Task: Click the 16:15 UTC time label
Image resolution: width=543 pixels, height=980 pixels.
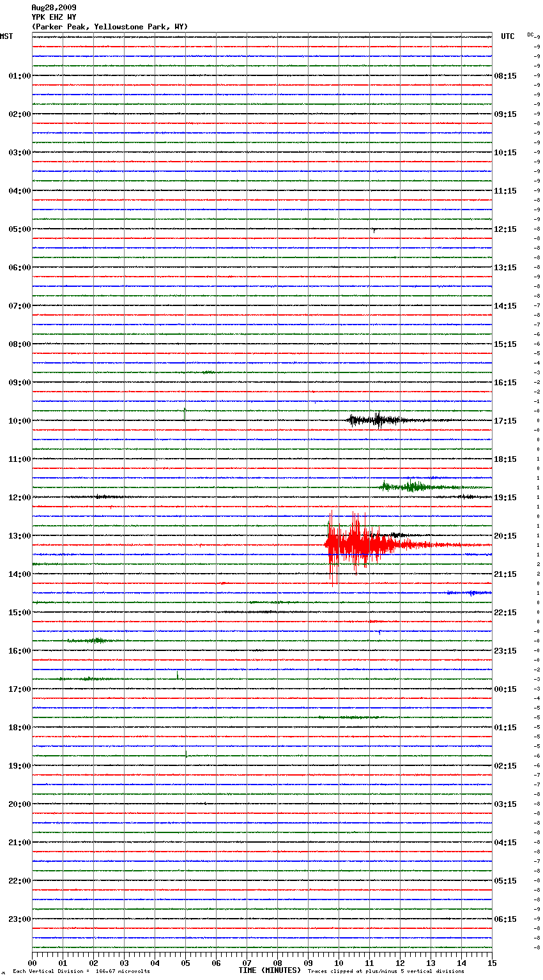Action: point(505,383)
